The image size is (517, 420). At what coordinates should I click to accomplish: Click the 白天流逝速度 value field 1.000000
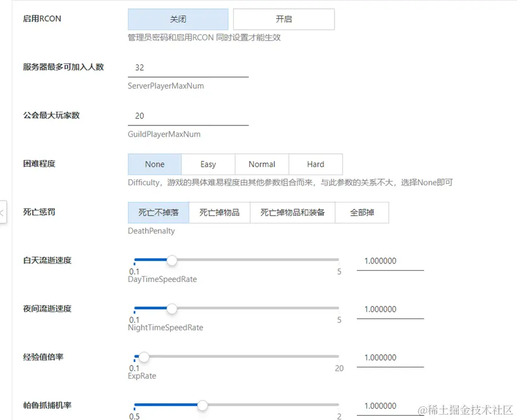tap(390, 261)
